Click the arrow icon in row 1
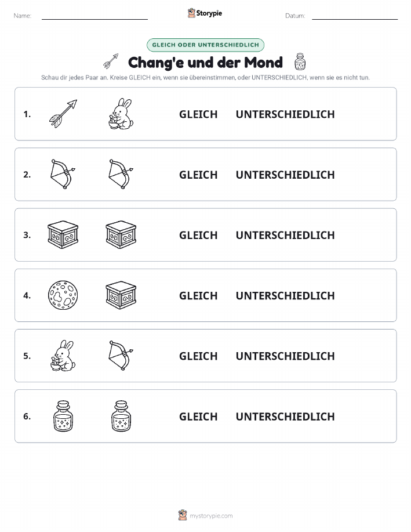The height and width of the screenshot is (532, 411). tap(63, 114)
